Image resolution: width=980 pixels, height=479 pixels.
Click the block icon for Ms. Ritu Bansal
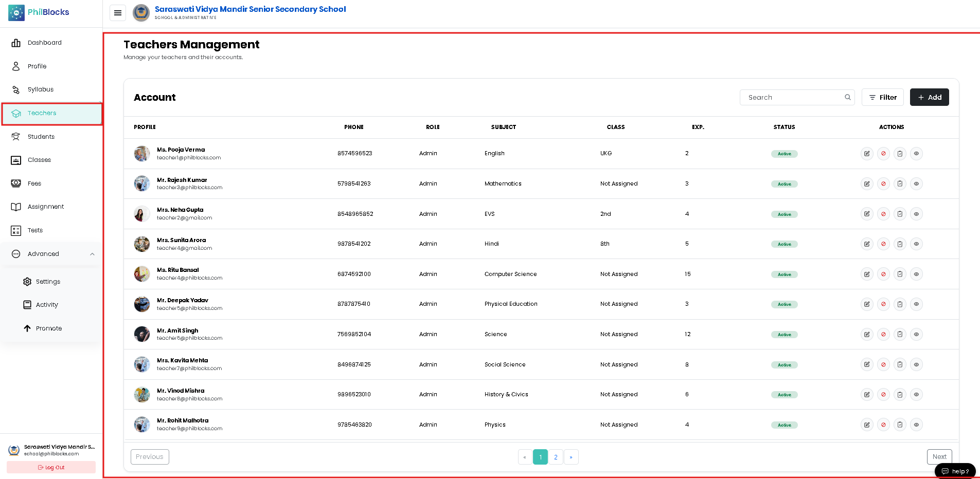tap(883, 274)
